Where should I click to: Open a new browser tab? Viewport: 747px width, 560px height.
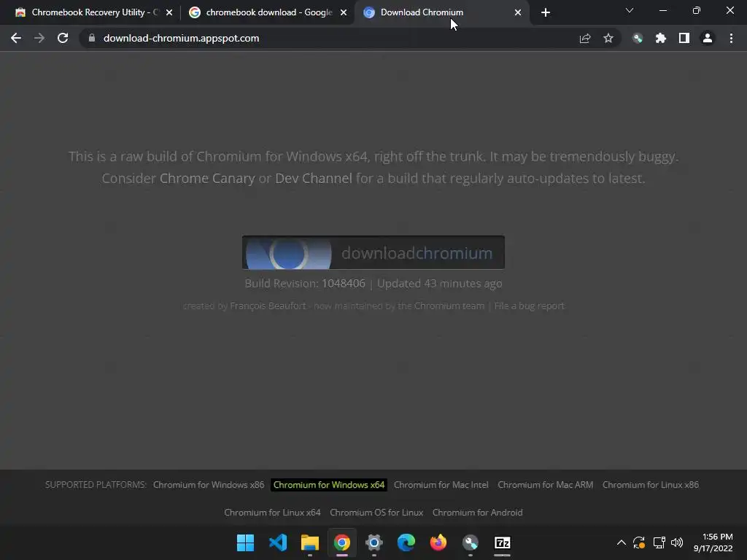coord(546,12)
